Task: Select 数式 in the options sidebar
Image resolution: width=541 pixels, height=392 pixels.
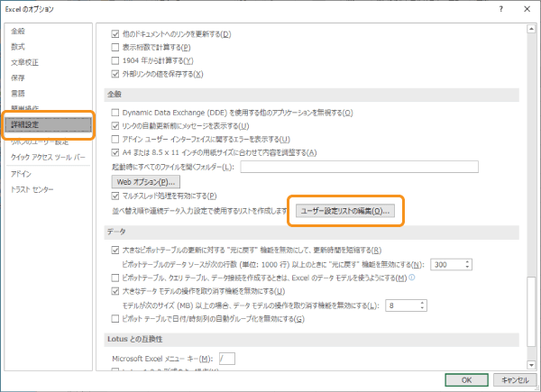Action: click(x=18, y=47)
